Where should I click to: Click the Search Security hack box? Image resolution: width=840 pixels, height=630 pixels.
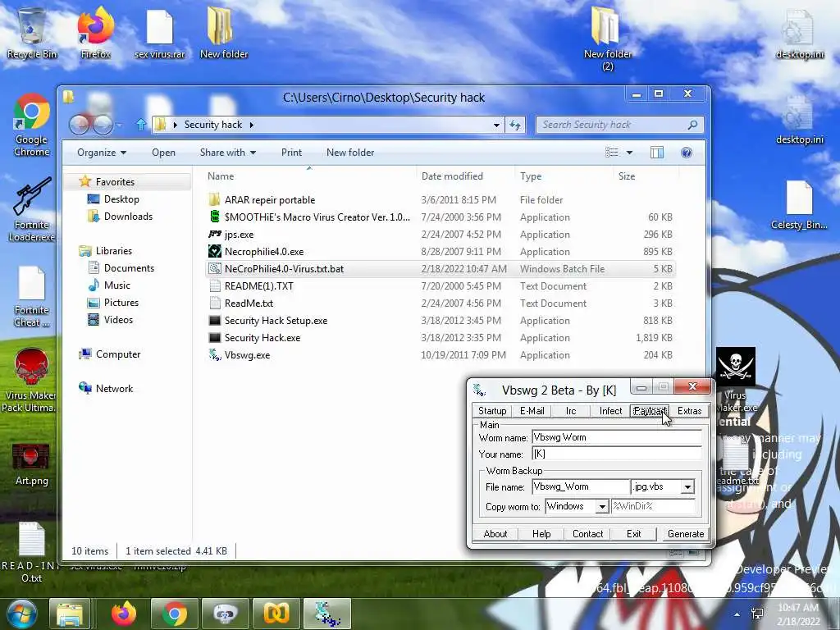tap(619, 125)
